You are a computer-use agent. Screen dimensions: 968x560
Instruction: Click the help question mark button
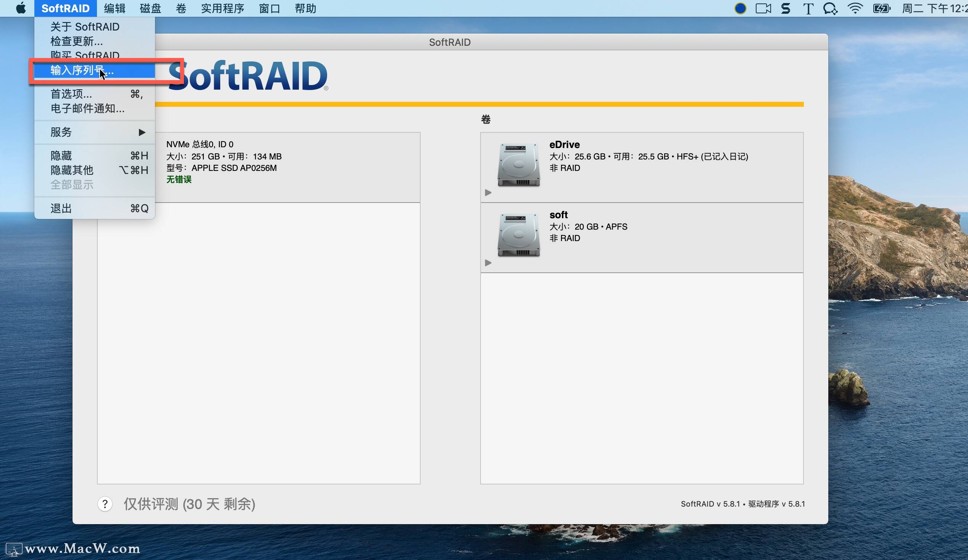click(105, 504)
